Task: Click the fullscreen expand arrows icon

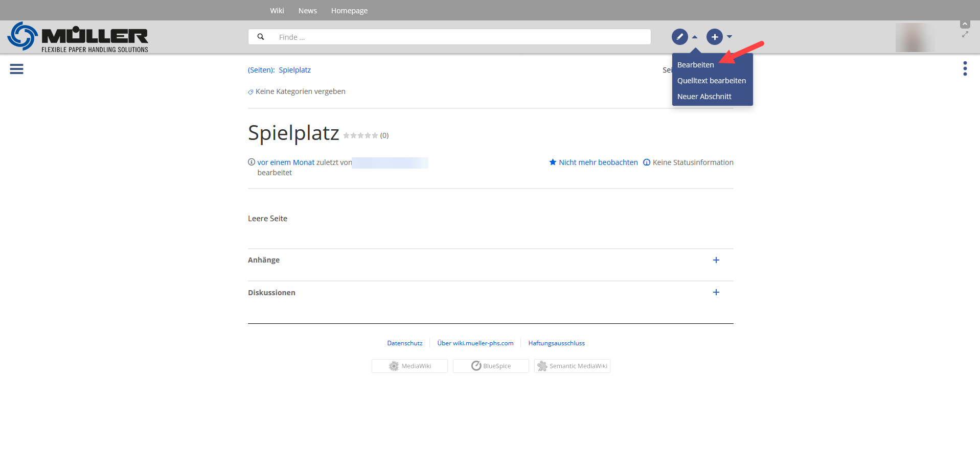Action: pos(965,35)
